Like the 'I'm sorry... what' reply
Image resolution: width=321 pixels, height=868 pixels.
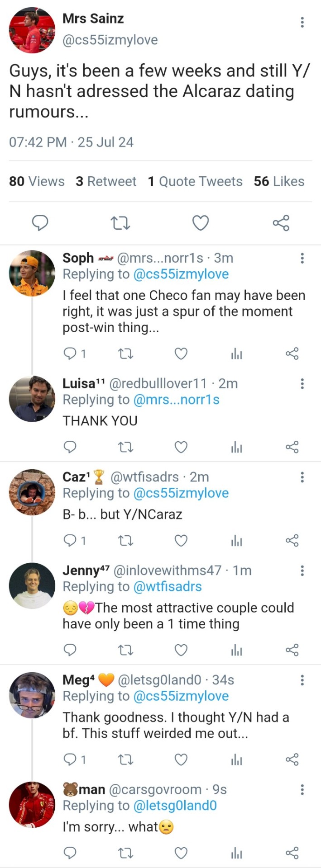pyautogui.click(x=181, y=853)
